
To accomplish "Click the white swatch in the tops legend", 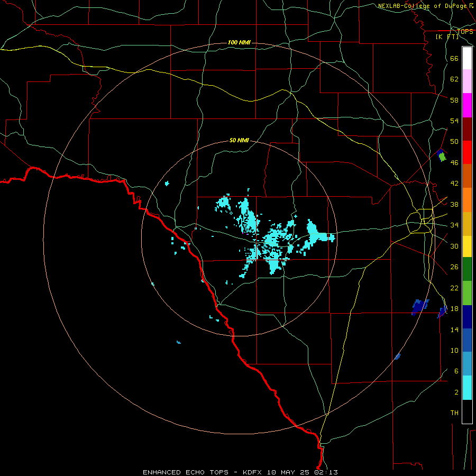I will (x=467, y=58).
